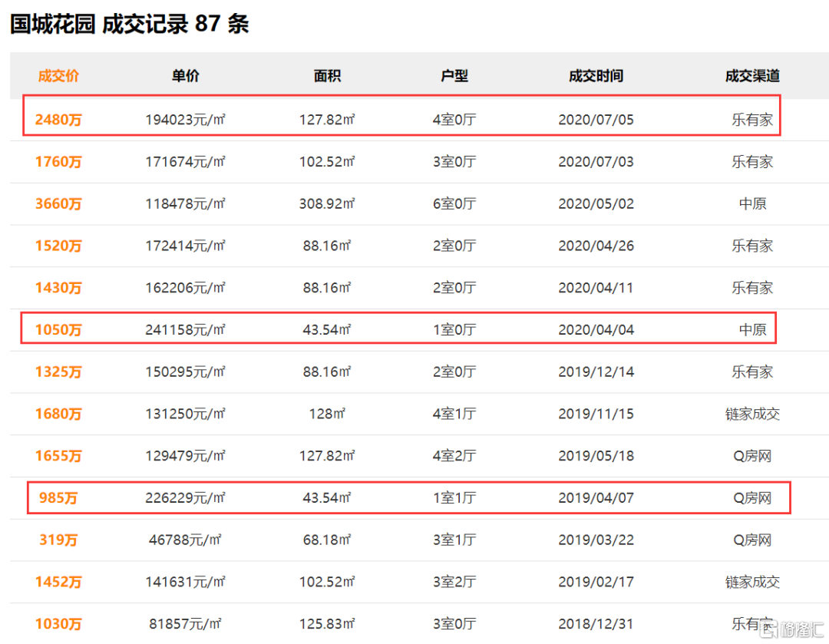
Task: Select the 面积 column header
Action: tap(327, 76)
